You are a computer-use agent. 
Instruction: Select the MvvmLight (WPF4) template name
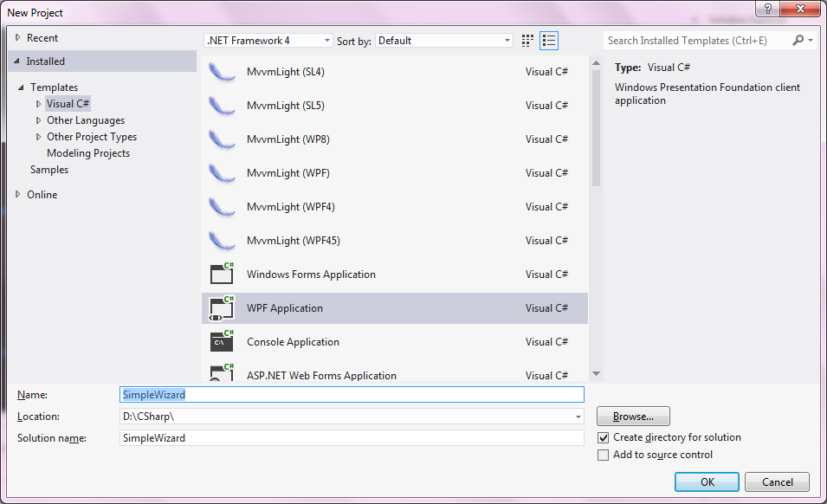pos(291,207)
